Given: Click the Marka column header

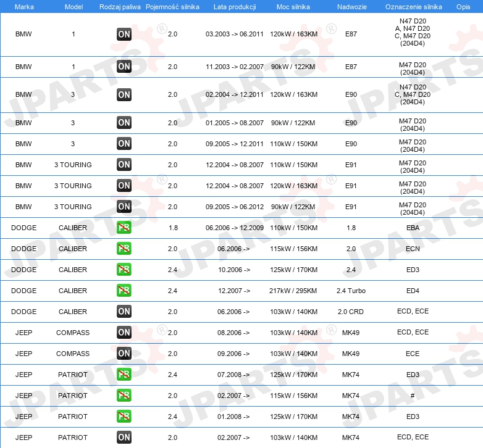Looking at the screenshot, I should (24, 7).
